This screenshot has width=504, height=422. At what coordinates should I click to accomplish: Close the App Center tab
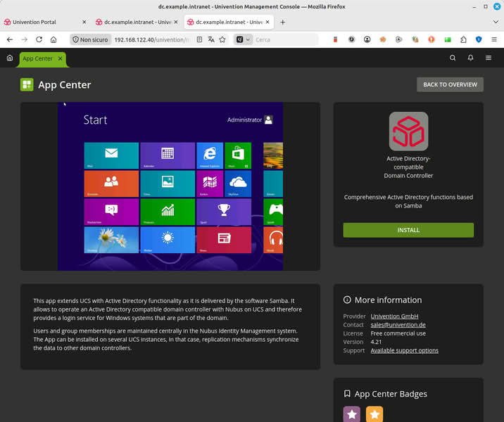[60, 58]
